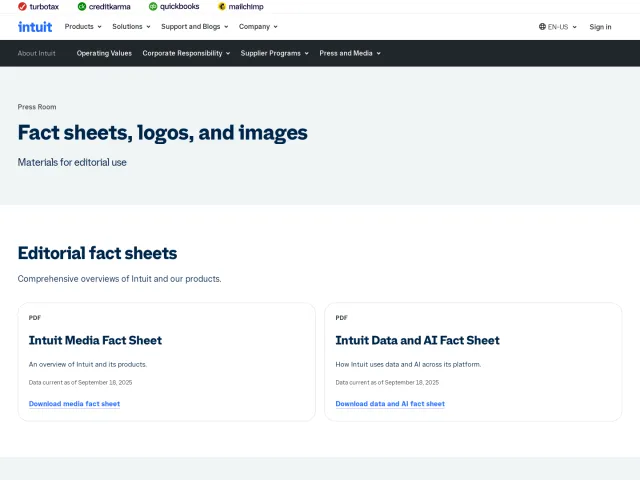640x480 pixels.
Task: Click Download media fact sheet link
Action: click(x=74, y=404)
